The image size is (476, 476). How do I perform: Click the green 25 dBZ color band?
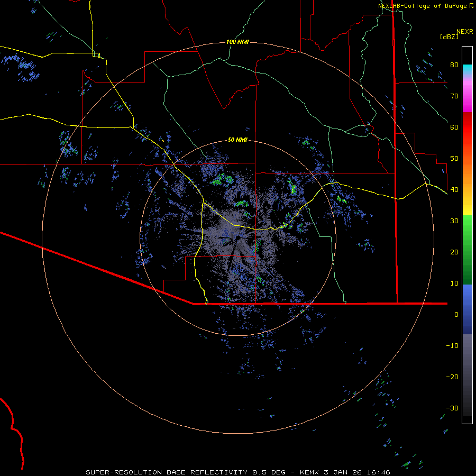pyautogui.click(x=467, y=237)
